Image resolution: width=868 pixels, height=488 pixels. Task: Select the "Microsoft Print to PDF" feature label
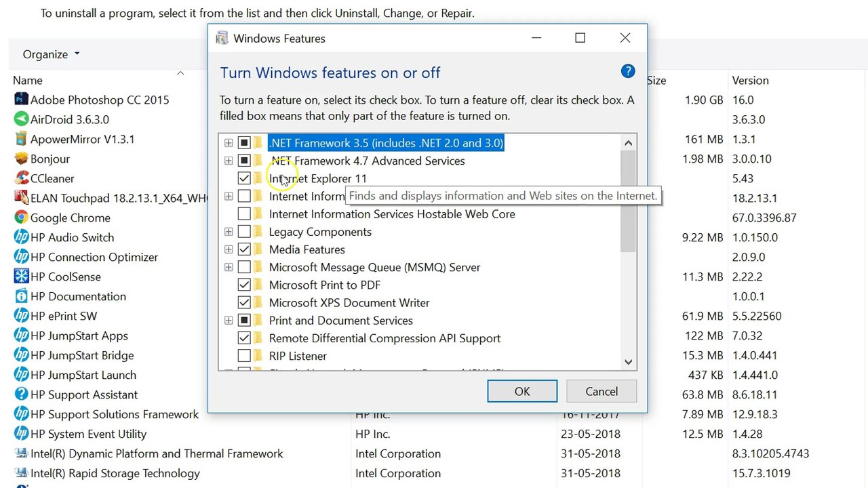pyautogui.click(x=325, y=285)
